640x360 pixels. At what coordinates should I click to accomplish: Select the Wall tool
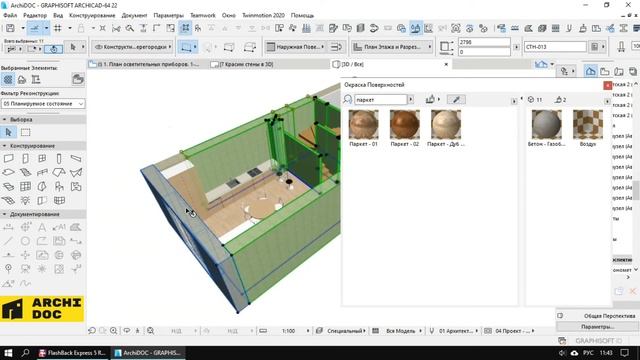(x=9, y=158)
